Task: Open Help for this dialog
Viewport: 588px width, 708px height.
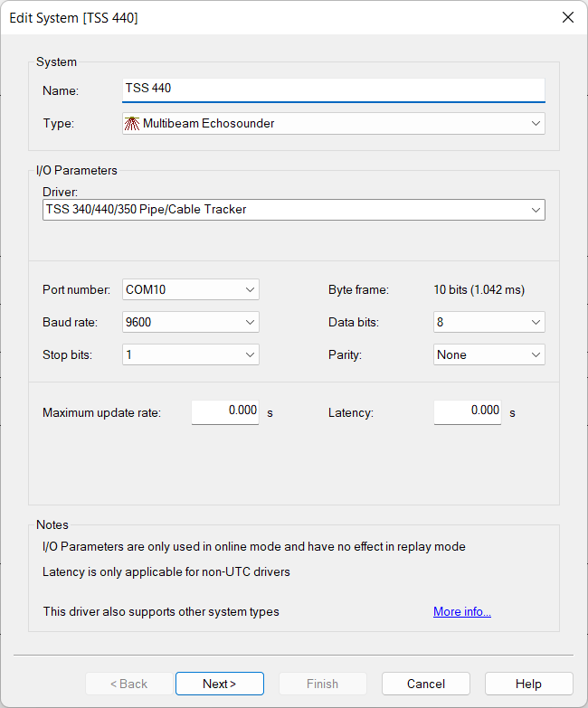Action: pyautogui.click(x=528, y=684)
